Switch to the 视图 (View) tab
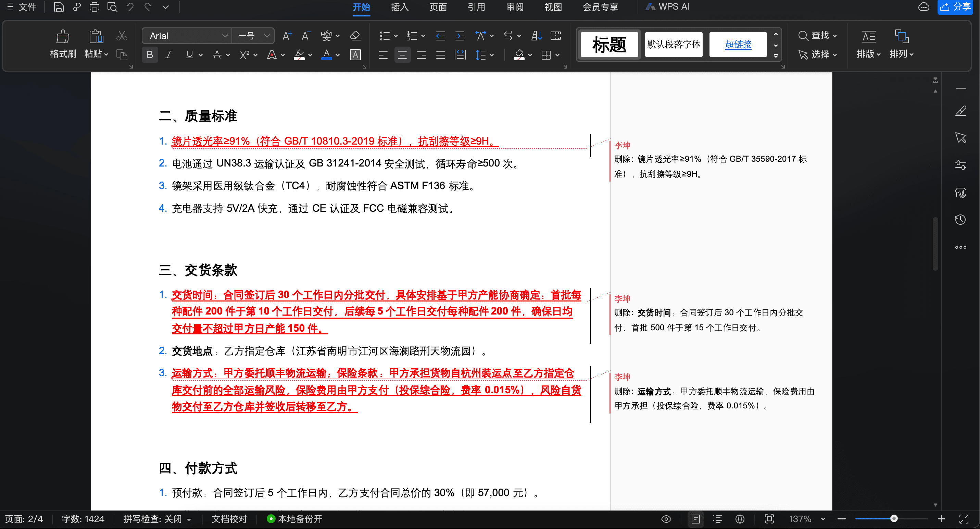 553,7
